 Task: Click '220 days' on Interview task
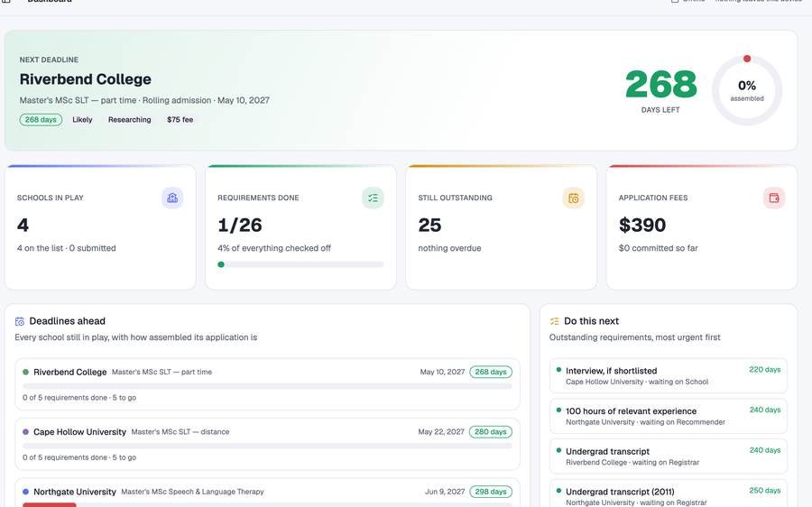(x=765, y=370)
